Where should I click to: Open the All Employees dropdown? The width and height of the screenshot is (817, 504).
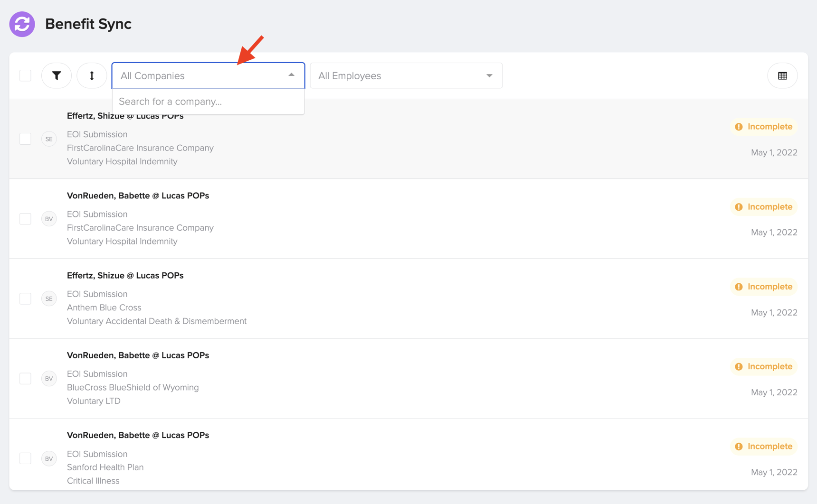406,75
